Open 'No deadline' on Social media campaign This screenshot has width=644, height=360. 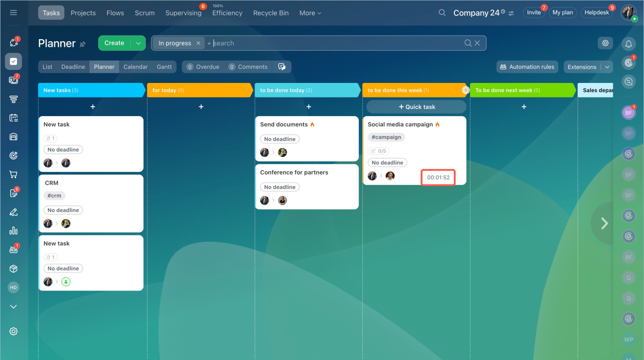coord(387,163)
